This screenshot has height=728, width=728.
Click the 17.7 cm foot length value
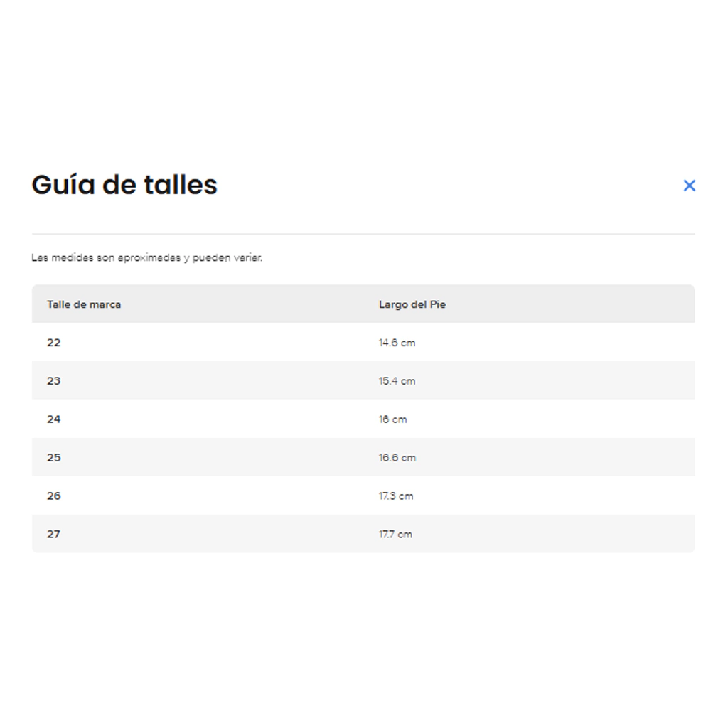[395, 535]
